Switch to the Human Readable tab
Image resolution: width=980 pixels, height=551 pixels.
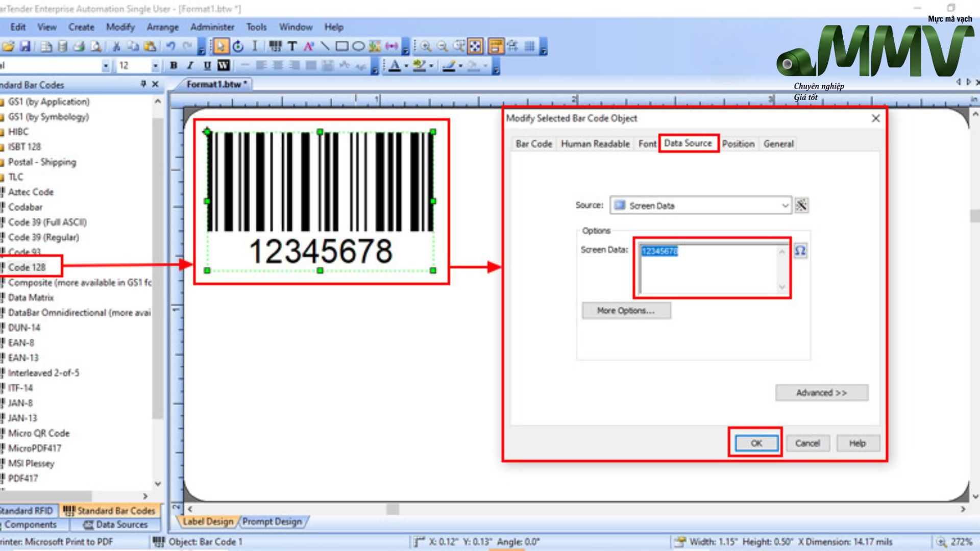point(595,144)
